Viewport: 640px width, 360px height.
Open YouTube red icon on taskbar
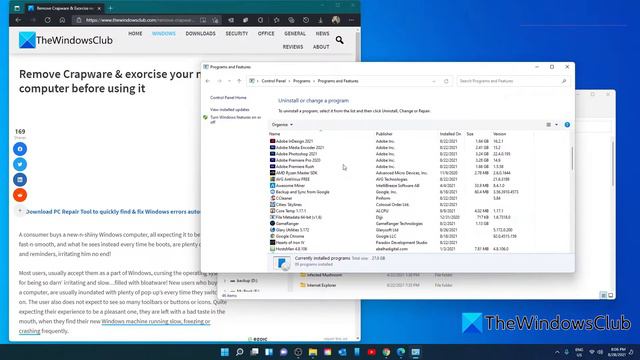tap(371, 352)
